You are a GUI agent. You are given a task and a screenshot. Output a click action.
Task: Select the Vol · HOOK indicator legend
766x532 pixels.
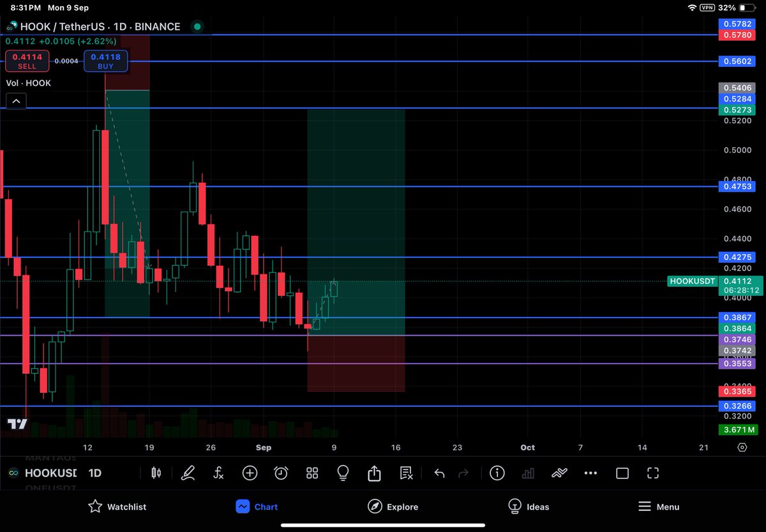[x=28, y=83]
